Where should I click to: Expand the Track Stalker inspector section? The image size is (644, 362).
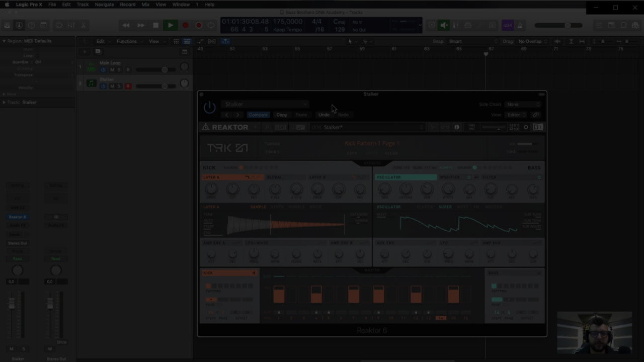coord(4,102)
